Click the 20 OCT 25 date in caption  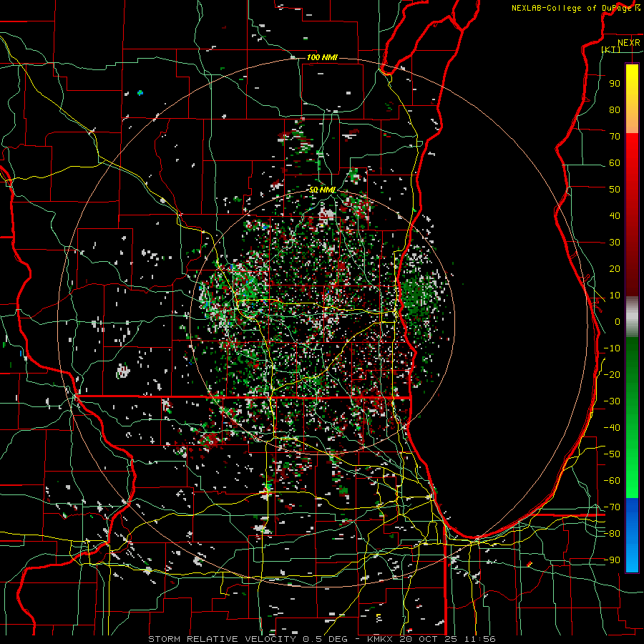(428, 639)
